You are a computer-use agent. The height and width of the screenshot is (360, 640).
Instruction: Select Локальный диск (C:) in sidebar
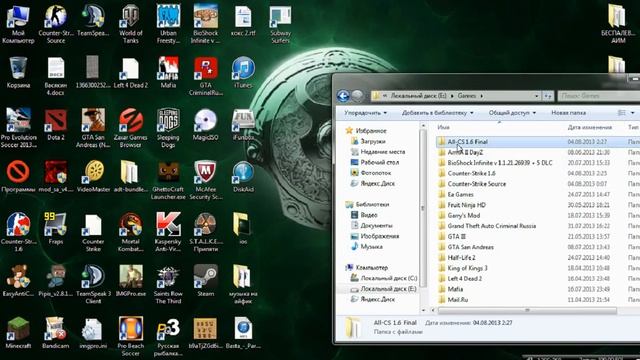click(x=388, y=278)
